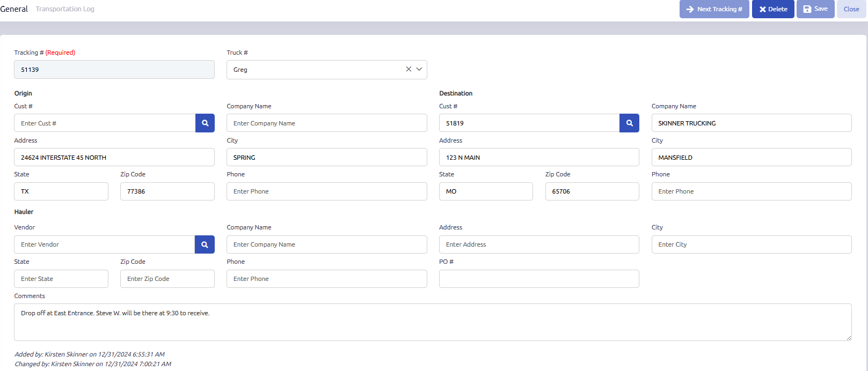Go to Next Tracking # button
The width and height of the screenshot is (868, 371).
[x=714, y=9]
